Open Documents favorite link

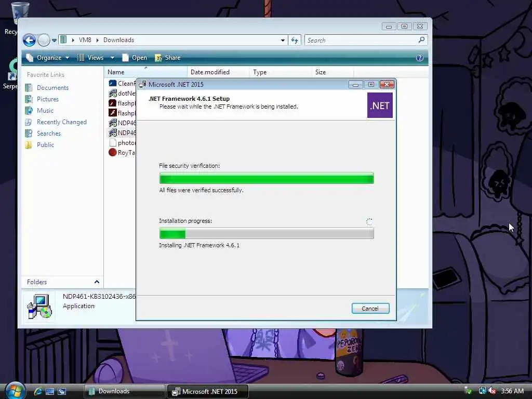[x=52, y=87]
